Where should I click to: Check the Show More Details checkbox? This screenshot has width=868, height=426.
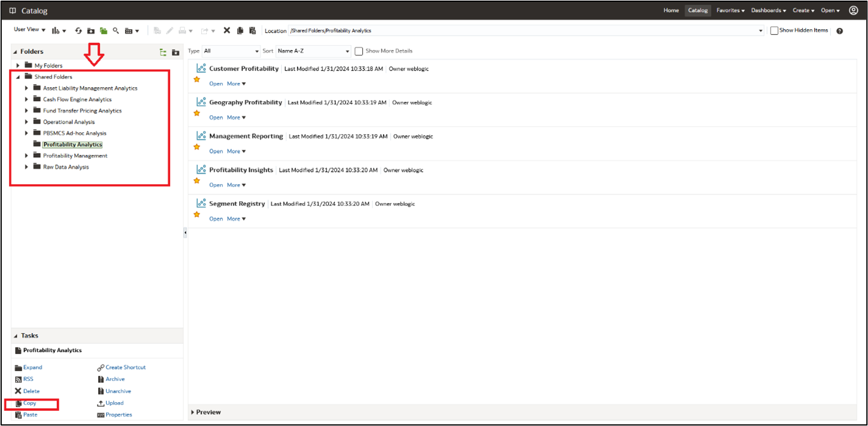click(359, 51)
